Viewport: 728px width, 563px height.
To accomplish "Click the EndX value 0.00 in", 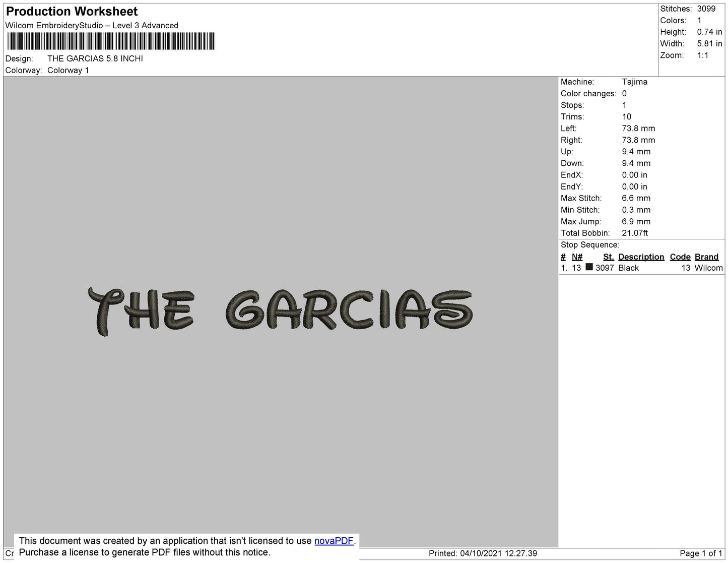I will click(635, 175).
